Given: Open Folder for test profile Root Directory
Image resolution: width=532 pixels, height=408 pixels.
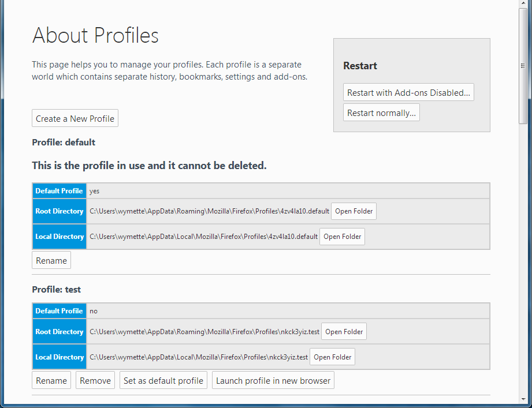Looking at the screenshot, I should pyautogui.click(x=344, y=332).
